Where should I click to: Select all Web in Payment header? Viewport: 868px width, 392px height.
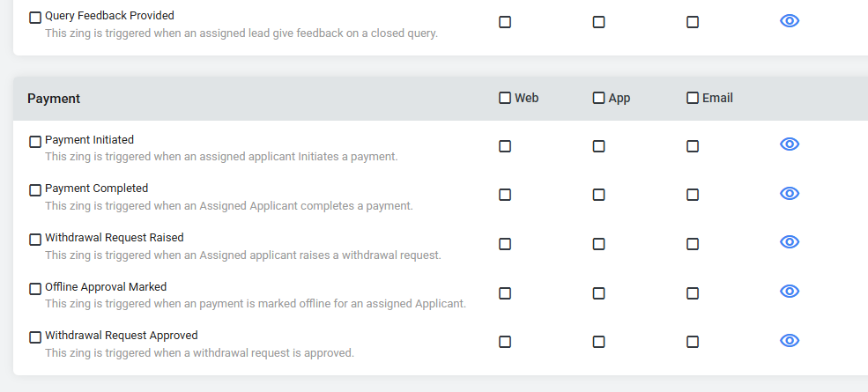[505, 98]
